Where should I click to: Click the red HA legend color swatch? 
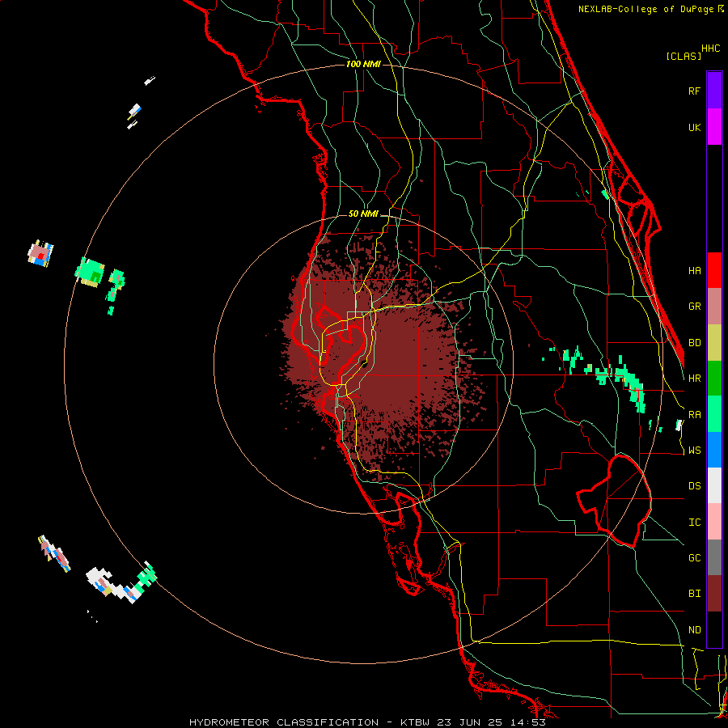pos(714,270)
